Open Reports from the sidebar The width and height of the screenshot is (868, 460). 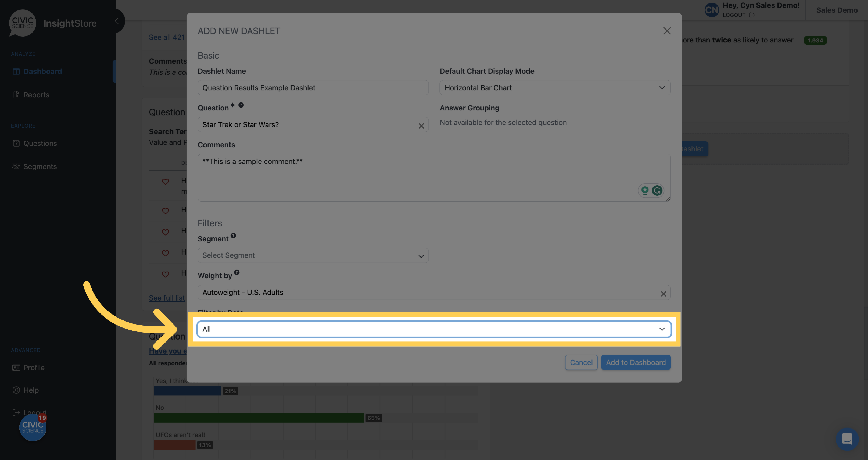point(36,95)
